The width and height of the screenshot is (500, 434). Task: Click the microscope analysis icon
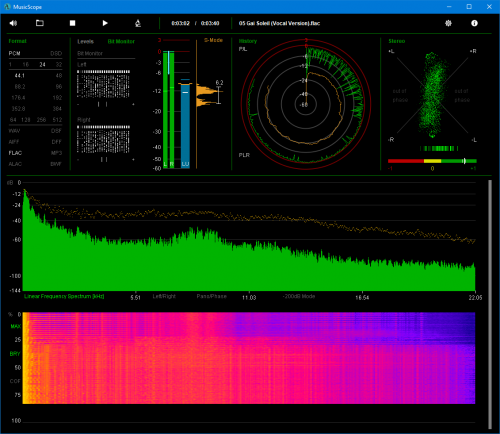point(138,23)
